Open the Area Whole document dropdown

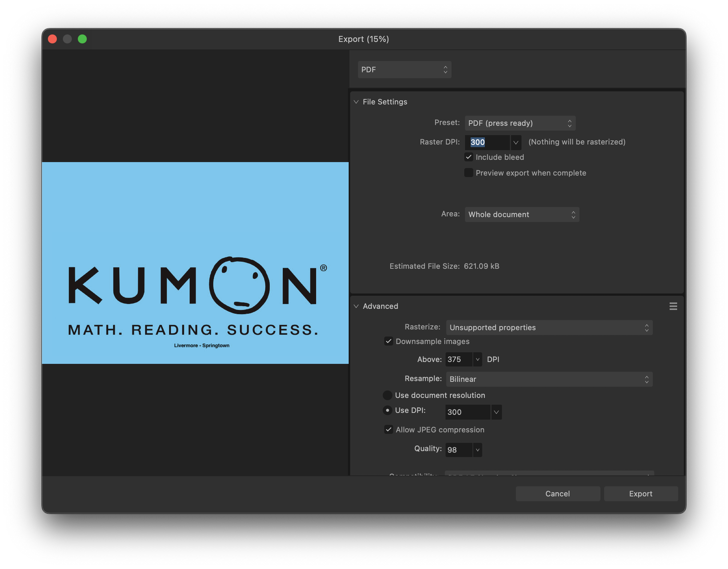coord(522,214)
